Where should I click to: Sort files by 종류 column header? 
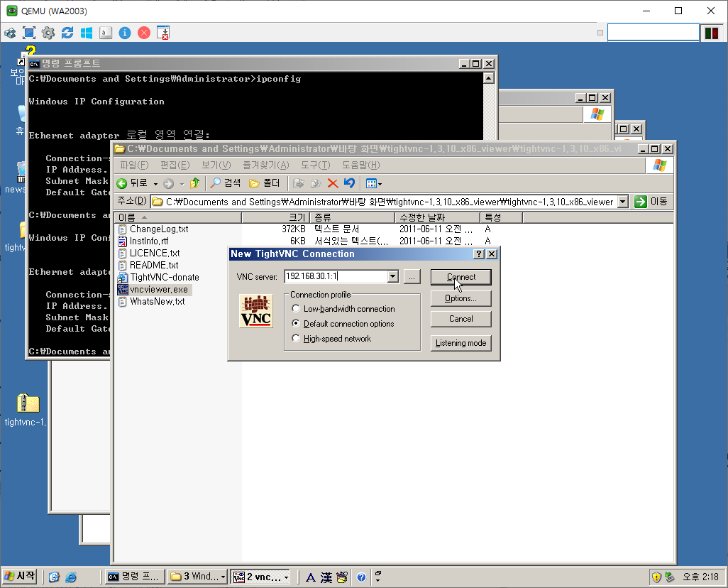click(x=353, y=217)
